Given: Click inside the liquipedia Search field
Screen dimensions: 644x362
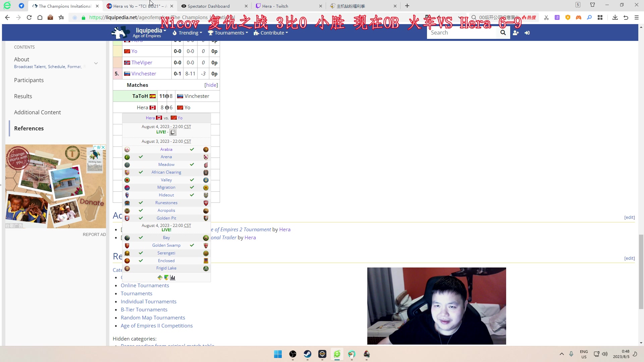Looking at the screenshot, I should 462,33.
